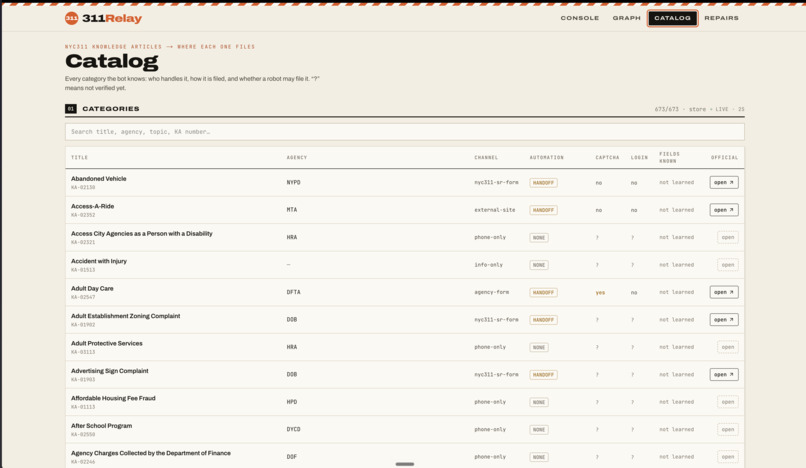
Task: Click the MTA agency cell
Action: [x=291, y=210]
